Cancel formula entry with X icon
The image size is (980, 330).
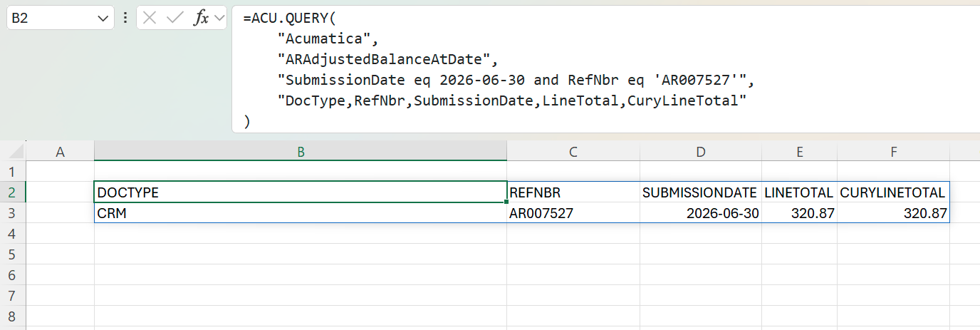point(149,19)
